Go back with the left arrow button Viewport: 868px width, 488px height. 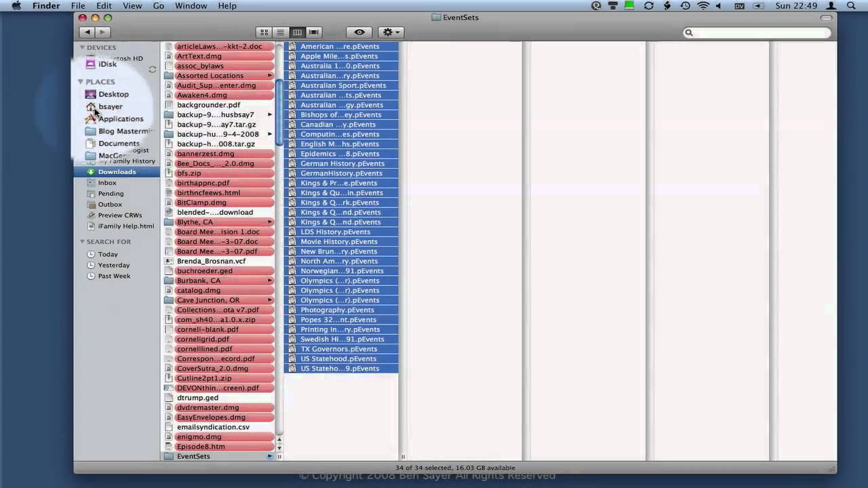pyautogui.click(x=87, y=32)
